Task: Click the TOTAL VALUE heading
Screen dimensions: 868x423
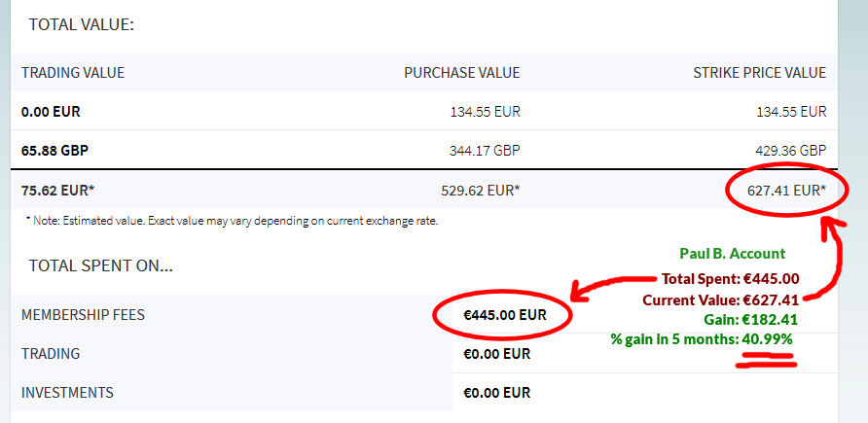Action: pyautogui.click(x=82, y=25)
